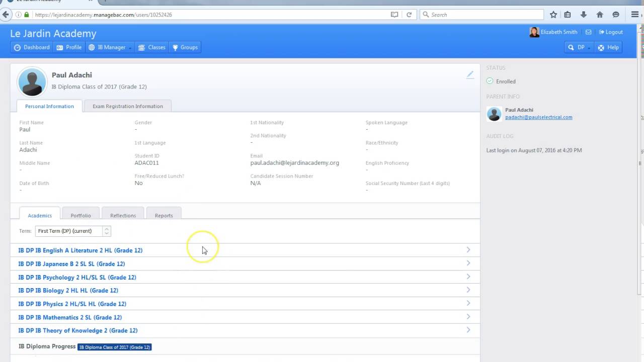
Task: Expand the IB Japanese B row chevron
Action: pos(468,263)
